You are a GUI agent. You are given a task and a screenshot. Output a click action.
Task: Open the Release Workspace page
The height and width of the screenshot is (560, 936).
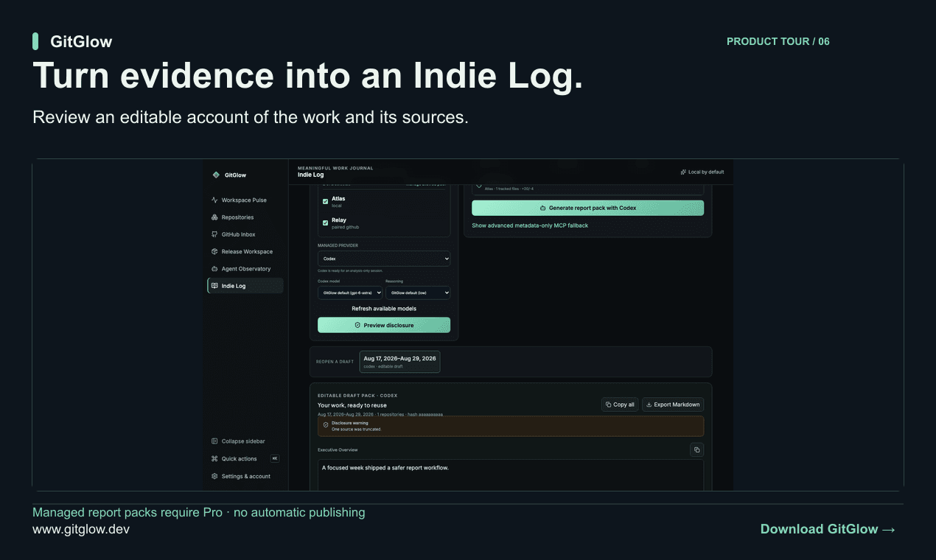[245, 251]
